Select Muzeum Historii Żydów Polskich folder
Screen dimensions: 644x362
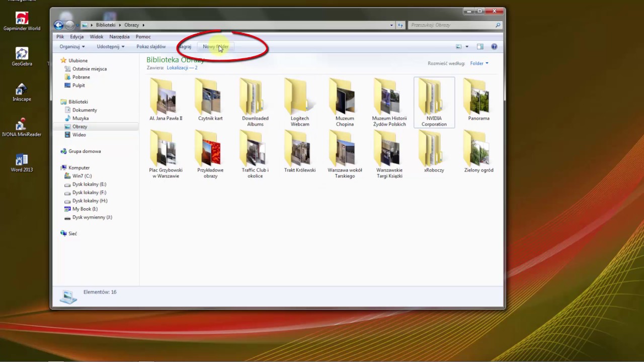(x=389, y=103)
